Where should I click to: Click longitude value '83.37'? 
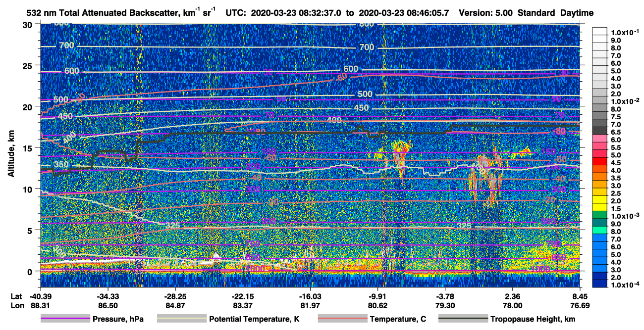(243, 306)
